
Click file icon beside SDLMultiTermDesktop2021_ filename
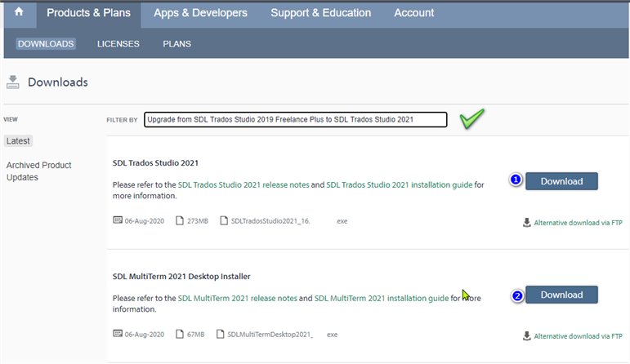pos(220,335)
